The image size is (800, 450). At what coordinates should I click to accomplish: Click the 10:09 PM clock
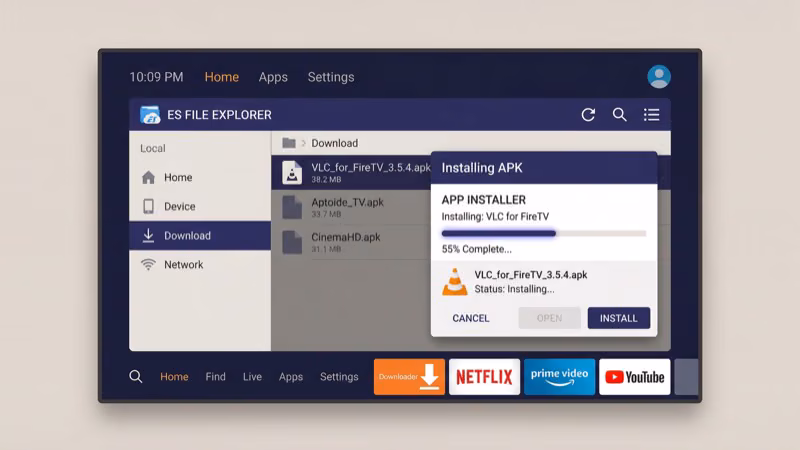click(x=156, y=77)
